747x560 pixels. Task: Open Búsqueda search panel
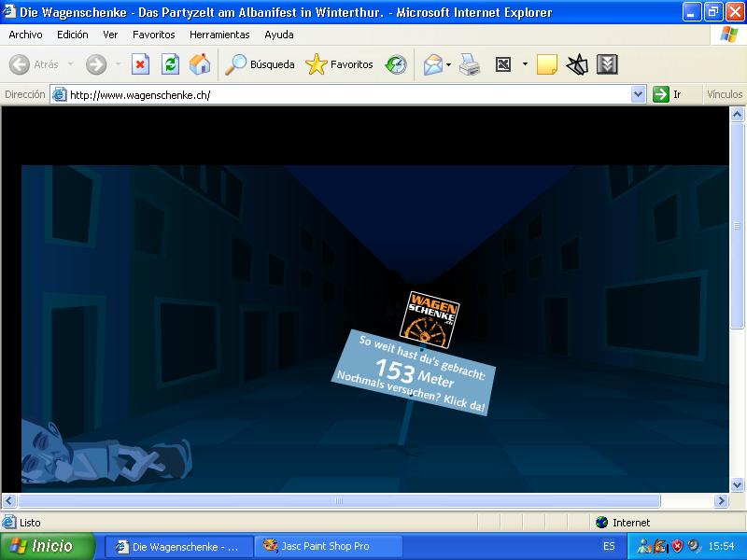click(260, 64)
